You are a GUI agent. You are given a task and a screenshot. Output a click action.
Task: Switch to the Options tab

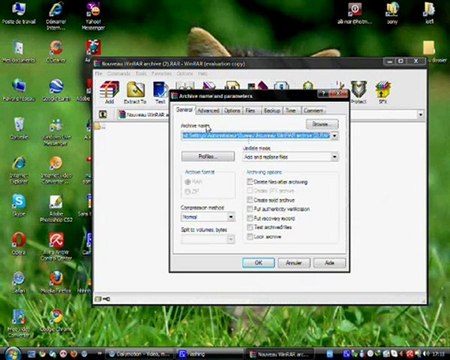pos(232,110)
